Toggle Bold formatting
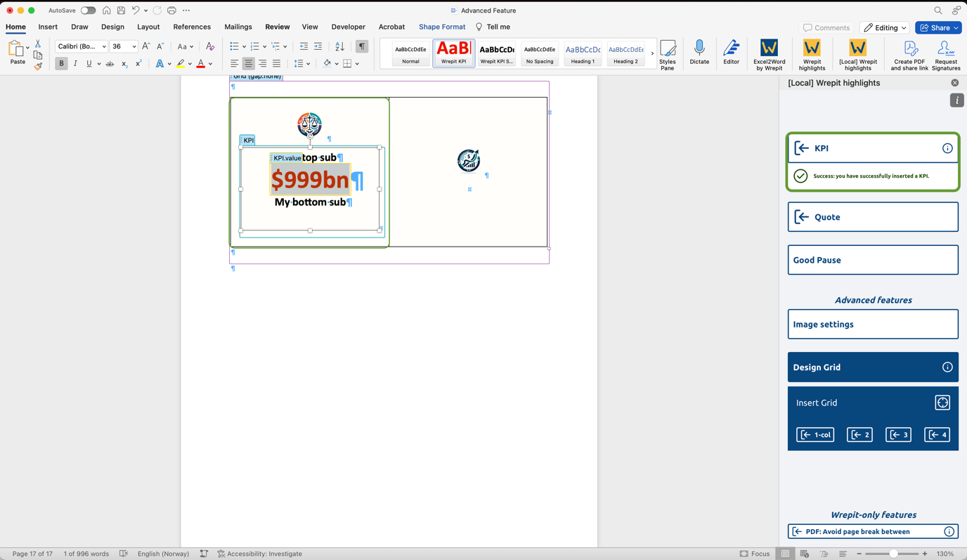 coord(61,63)
